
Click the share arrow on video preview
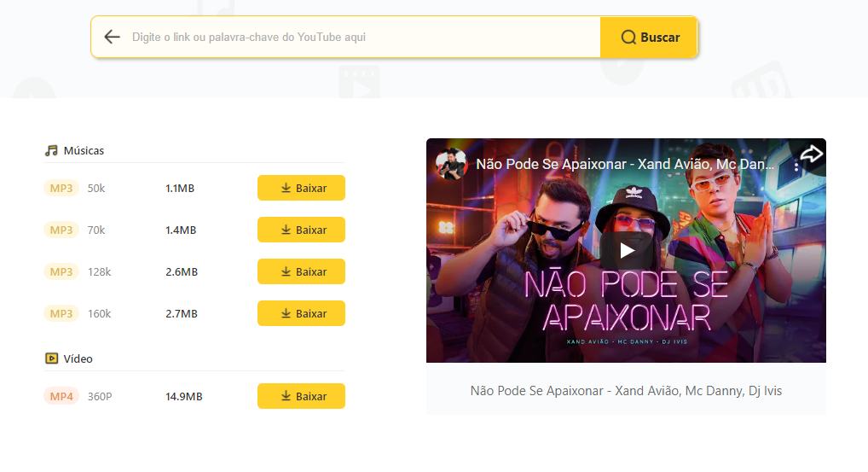(811, 154)
